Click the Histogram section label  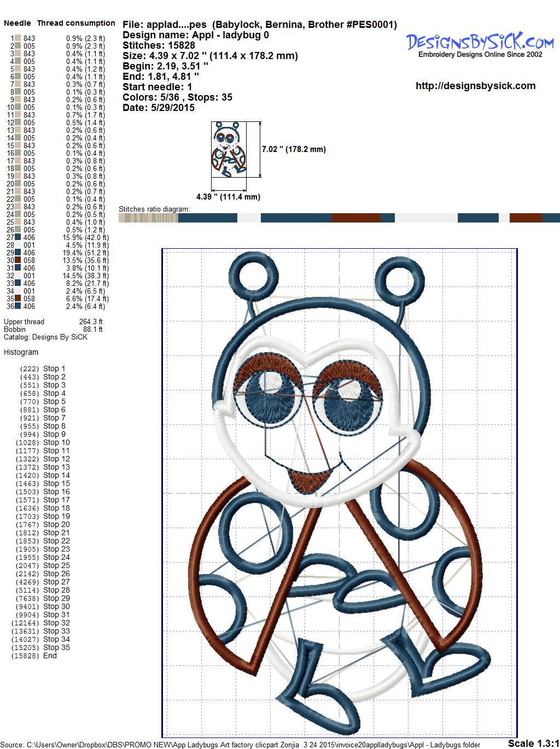pos(21,352)
